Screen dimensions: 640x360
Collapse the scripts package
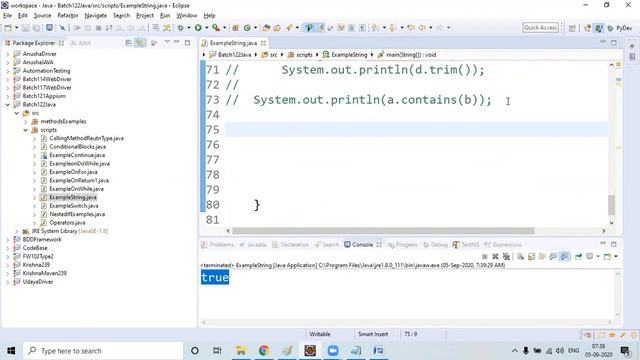coord(26,130)
